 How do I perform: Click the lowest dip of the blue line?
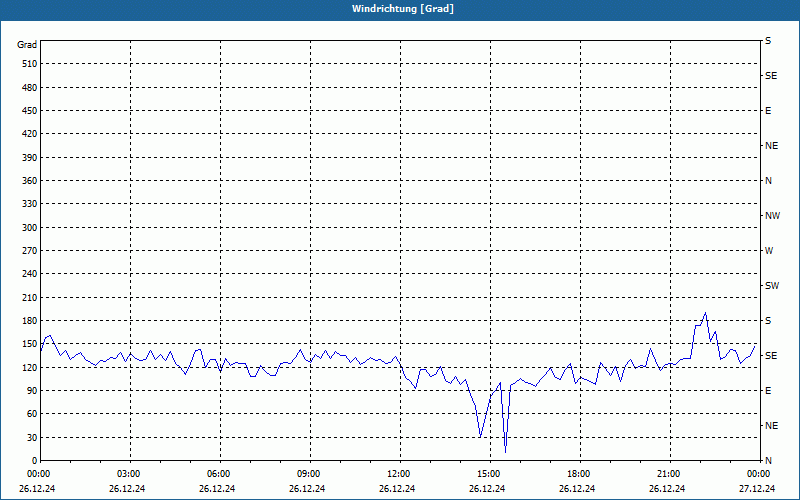coord(505,452)
